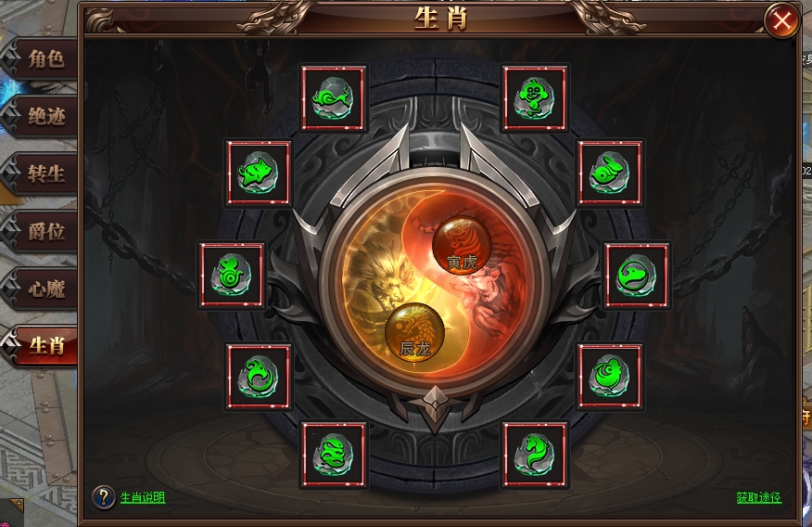Open the 生肖说明 link
The height and width of the screenshot is (527, 812).
(143, 497)
